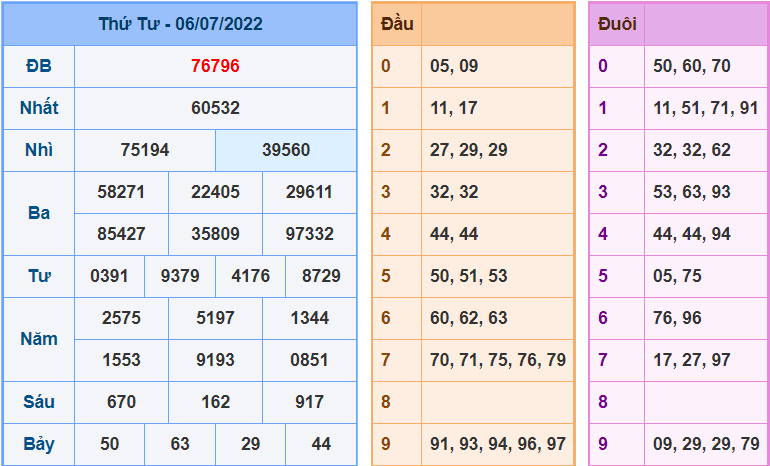Viewport: 770px width, 466px height.
Task: Select Đuôi values '32, 32, 62'
Action: pyautogui.click(x=691, y=150)
